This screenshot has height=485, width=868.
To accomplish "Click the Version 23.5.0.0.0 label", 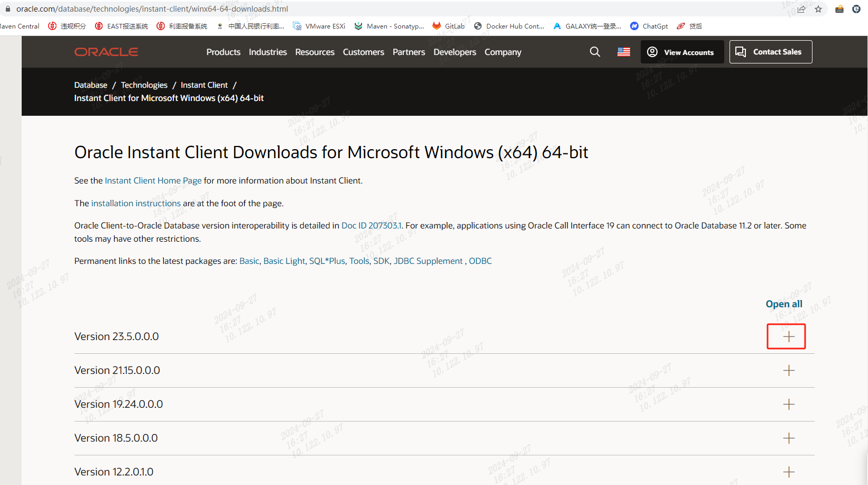I will click(x=116, y=337).
